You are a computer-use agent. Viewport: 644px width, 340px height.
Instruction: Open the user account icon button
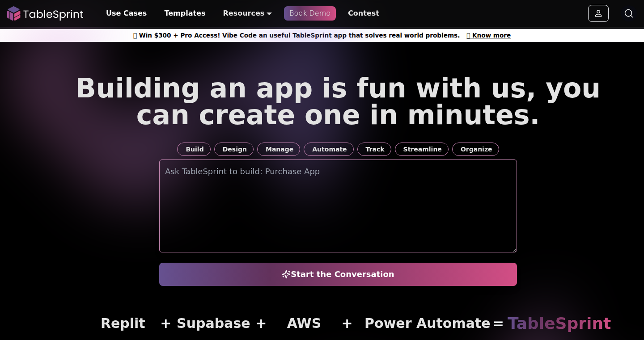pyautogui.click(x=598, y=13)
